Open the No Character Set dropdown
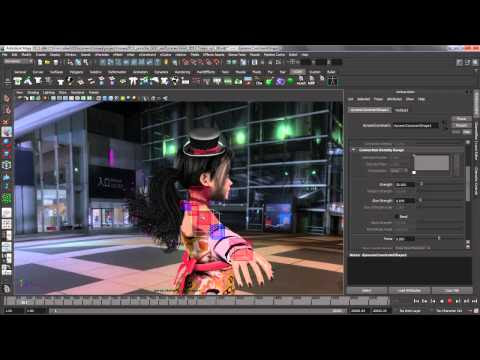The height and width of the screenshot is (360, 480). (449, 311)
